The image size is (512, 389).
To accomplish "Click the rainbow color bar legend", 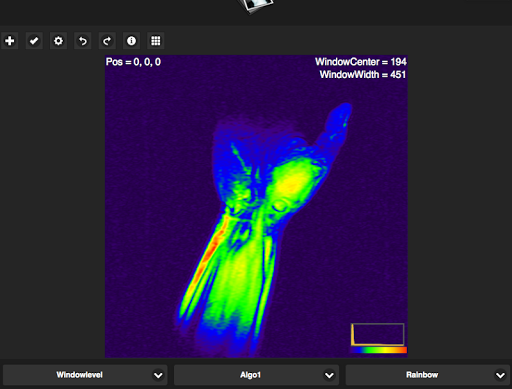I will [379, 350].
